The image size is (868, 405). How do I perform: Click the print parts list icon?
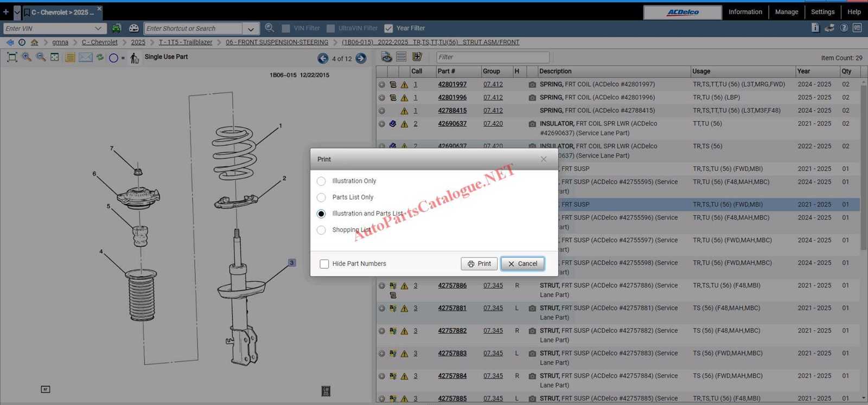click(386, 56)
